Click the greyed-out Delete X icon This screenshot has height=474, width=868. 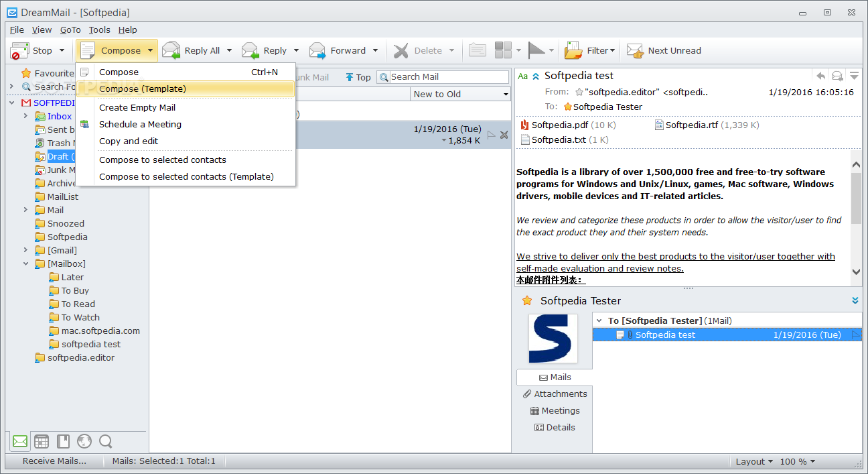(401, 50)
